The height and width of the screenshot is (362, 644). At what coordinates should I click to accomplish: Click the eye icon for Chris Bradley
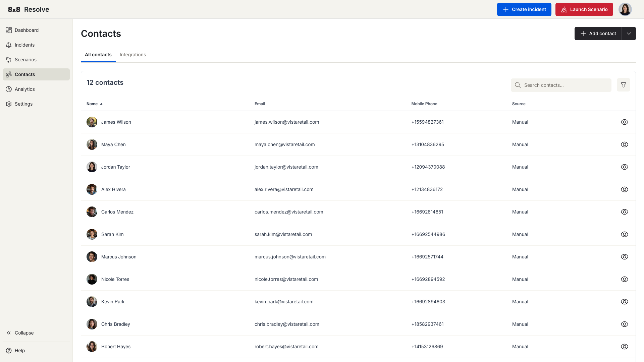(624, 324)
